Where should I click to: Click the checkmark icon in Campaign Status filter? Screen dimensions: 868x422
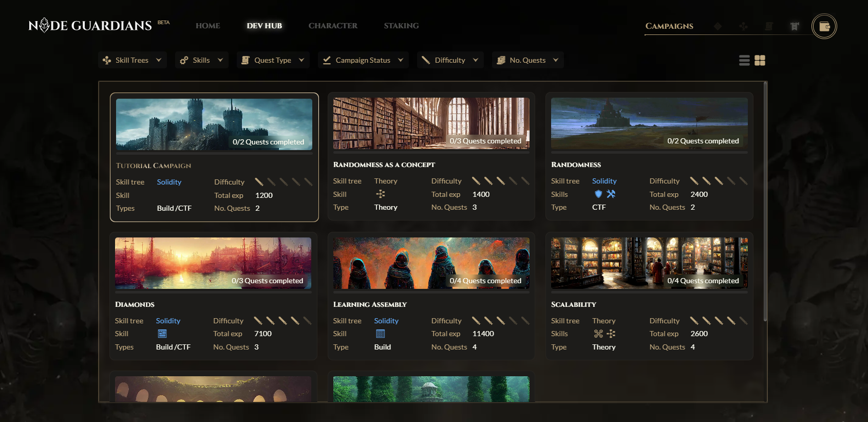[327, 60]
